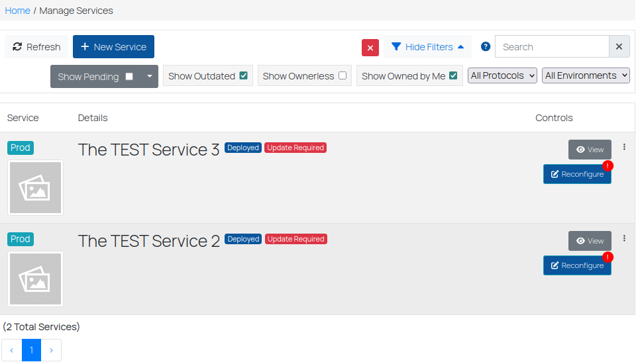Click Update Required badge on Service 3
The height and width of the screenshot is (364, 636).
(295, 148)
